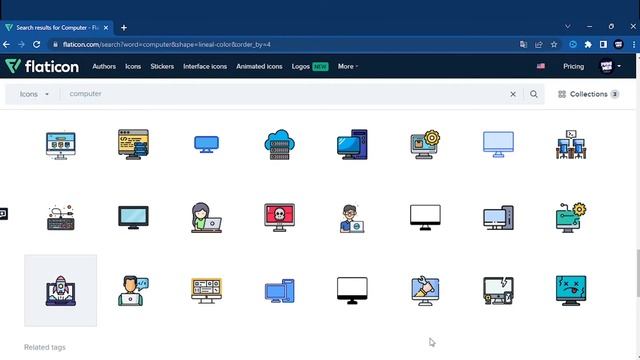640x360 pixels.
Task: Choose the yellow dashboard monitor icon
Action: (206, 291)
